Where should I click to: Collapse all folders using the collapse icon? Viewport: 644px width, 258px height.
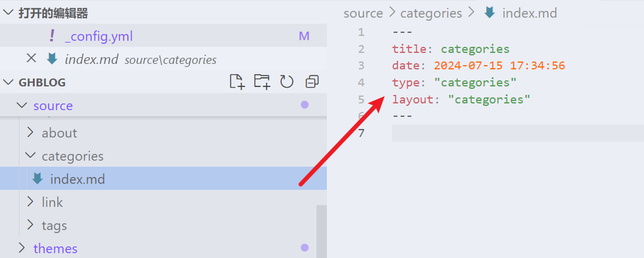312,82
